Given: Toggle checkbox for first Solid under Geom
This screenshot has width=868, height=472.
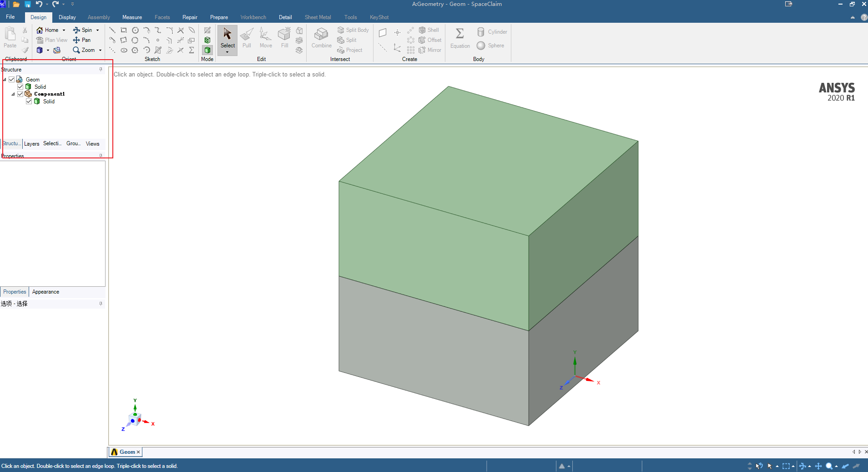Looking at the screenshot, I should pyautogui.click(x=20, y=87).
